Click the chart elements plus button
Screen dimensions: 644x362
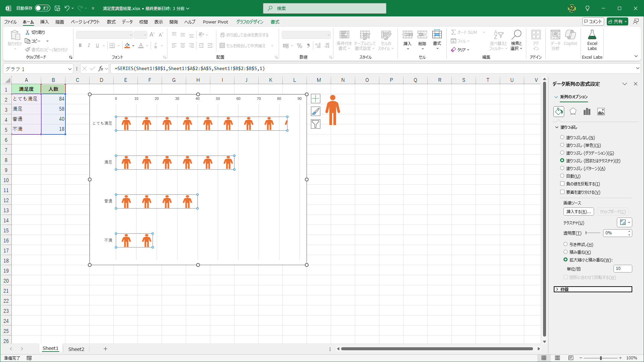pos(315,99)
